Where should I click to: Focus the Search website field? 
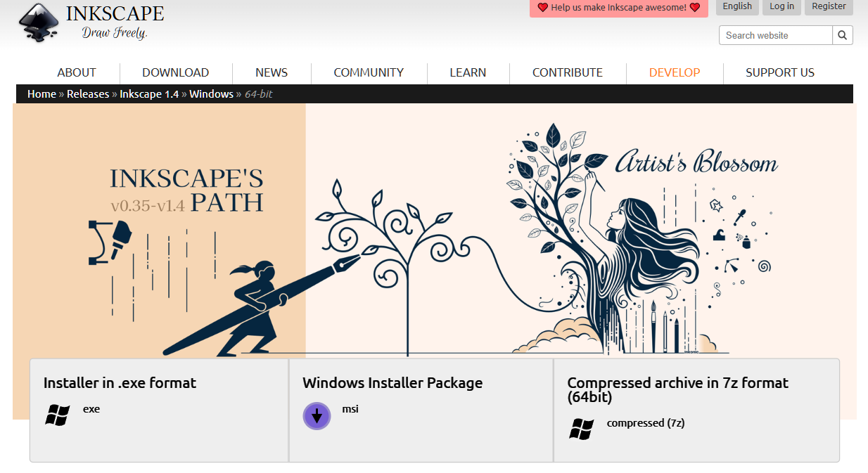[x=776, y=35]
